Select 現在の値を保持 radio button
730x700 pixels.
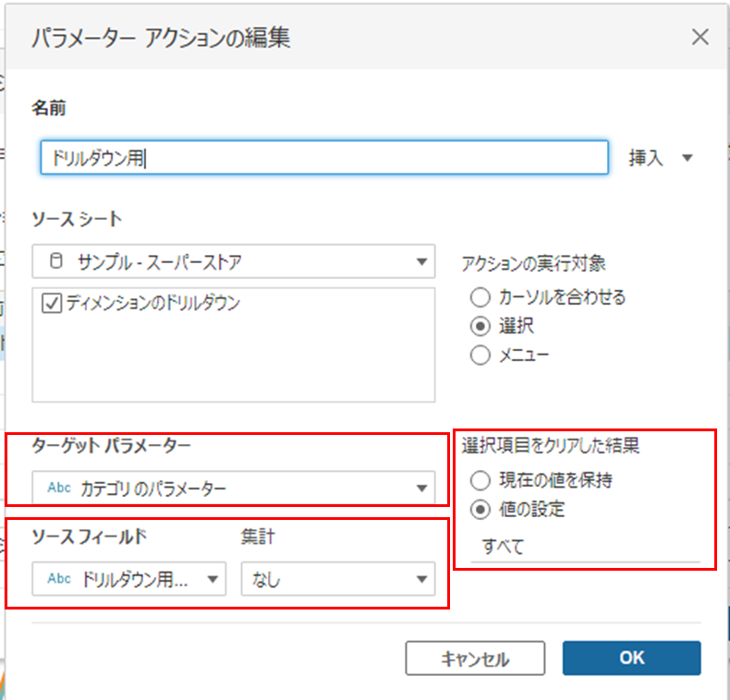tap(480, 480)
